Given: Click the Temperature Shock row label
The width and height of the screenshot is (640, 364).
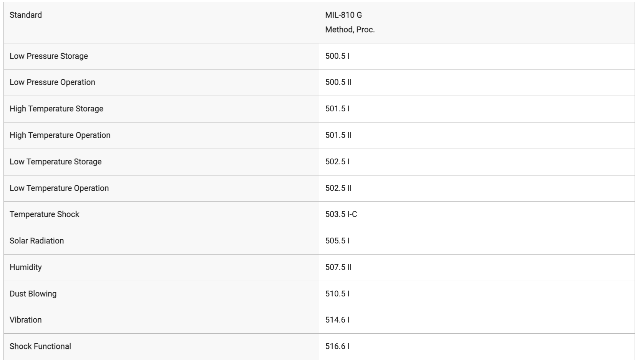Looking at the screenshot, I should (45, 214).
